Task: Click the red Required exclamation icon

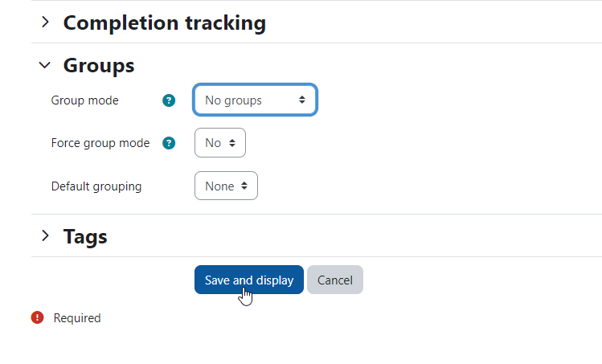Action: 37,317
